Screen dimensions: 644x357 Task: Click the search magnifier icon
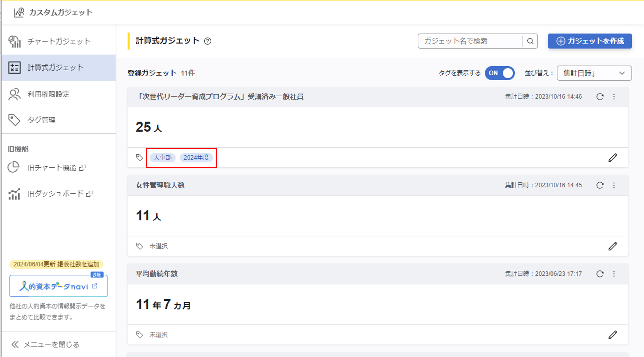click(530, 41)
